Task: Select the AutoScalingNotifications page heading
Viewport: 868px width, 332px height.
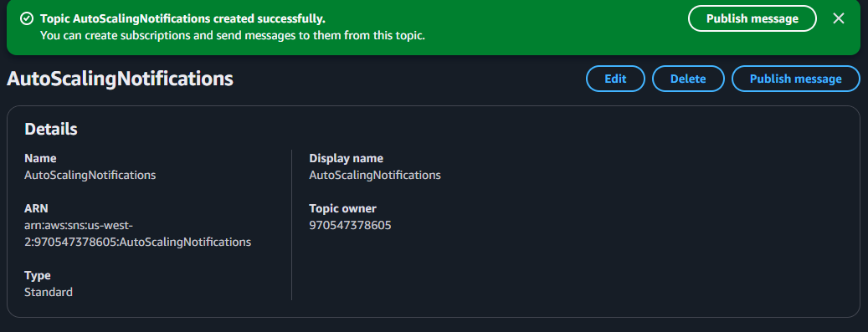Action: [x=121, y=79]
